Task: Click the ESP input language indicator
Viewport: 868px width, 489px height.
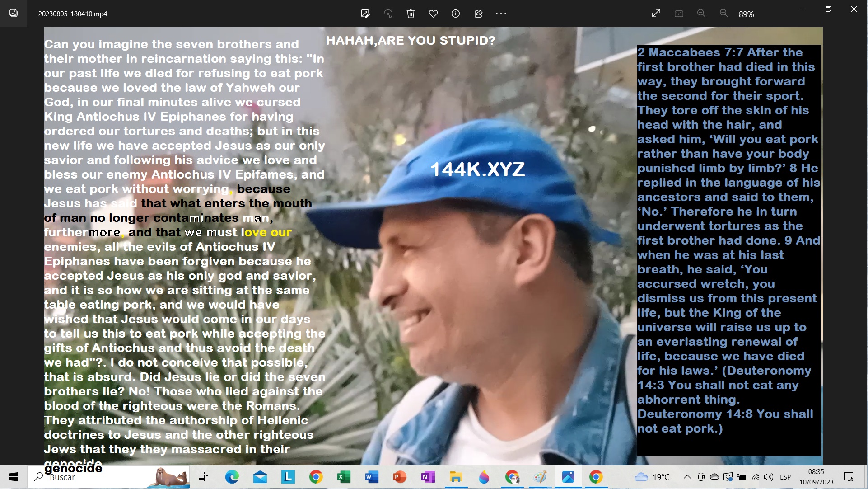Action: coord(785,477)
